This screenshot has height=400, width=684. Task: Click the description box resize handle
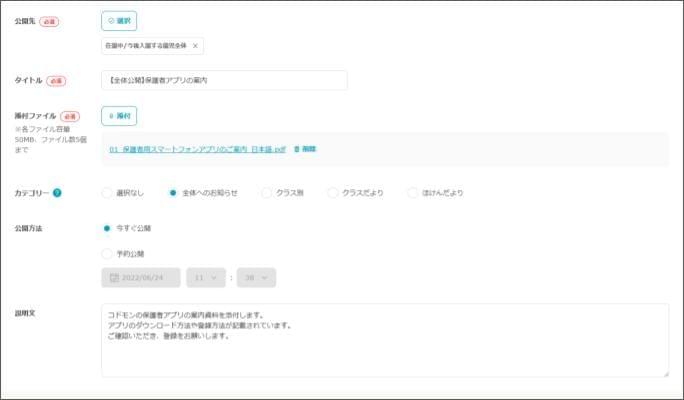point(665,374)
